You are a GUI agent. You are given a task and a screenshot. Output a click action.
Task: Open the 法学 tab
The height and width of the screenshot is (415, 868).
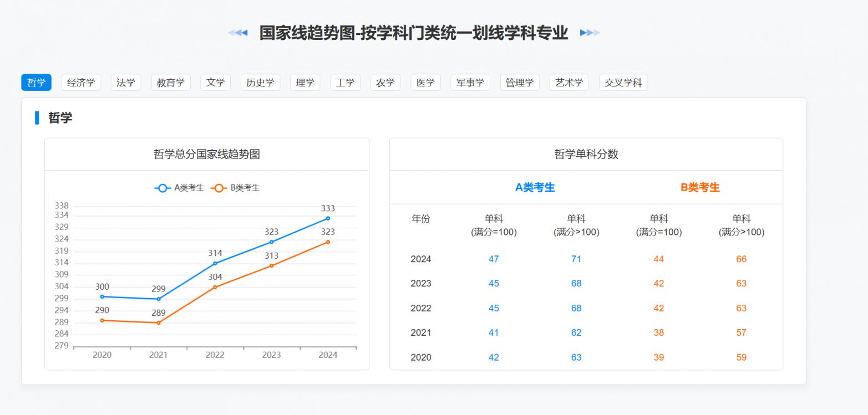pyautogui.click(x=126, y=83)
